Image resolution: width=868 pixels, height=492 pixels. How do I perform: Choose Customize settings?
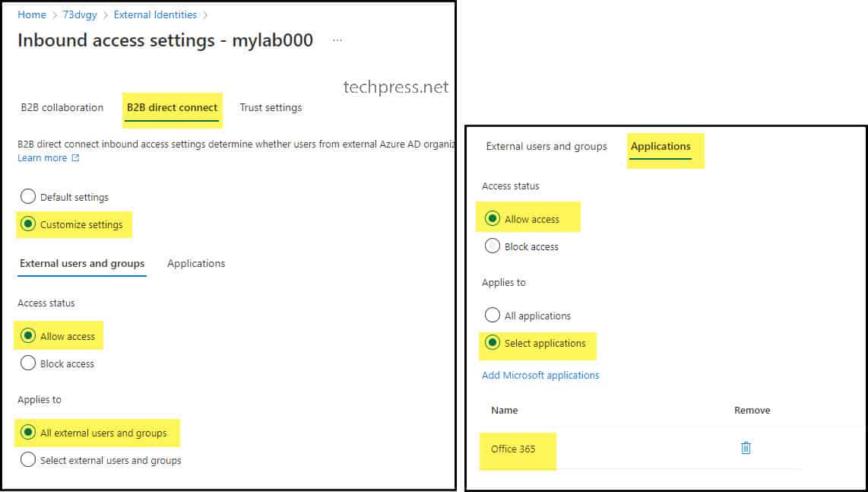[28, 224]
